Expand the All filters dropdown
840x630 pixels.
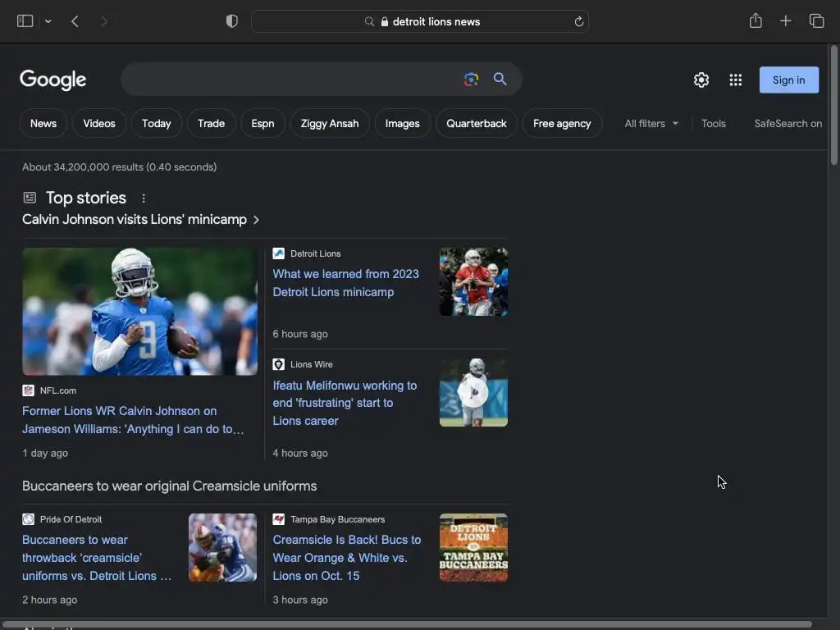651,123
